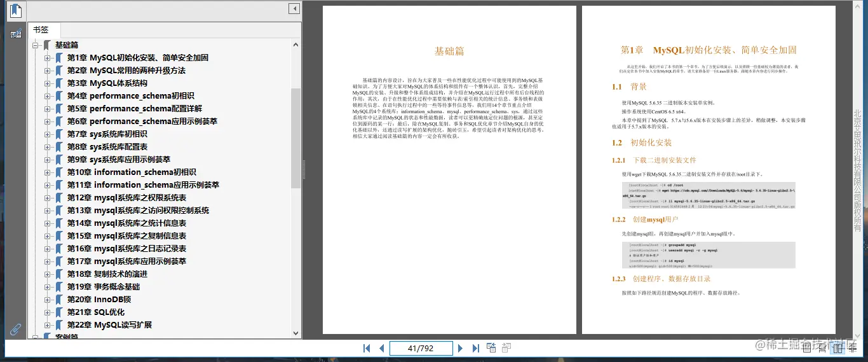Open bookmark 第5章 performance_schema配置详解
The height and width of the screenshot is (362, 868).
point(135,109)
